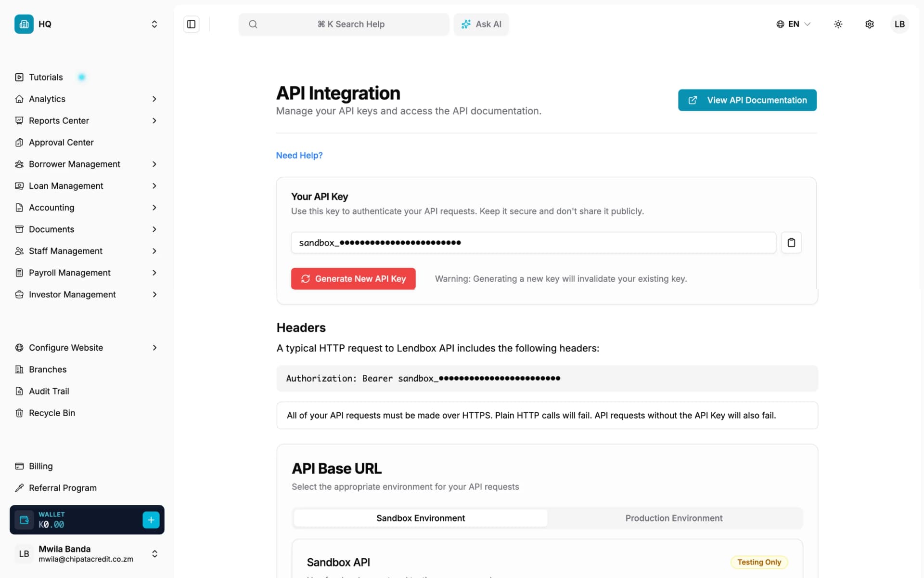This screenshot has width=924, height=578.
Task: Switch to Production Environment tab
Action: pyautogui.click(x=674, y=518)
